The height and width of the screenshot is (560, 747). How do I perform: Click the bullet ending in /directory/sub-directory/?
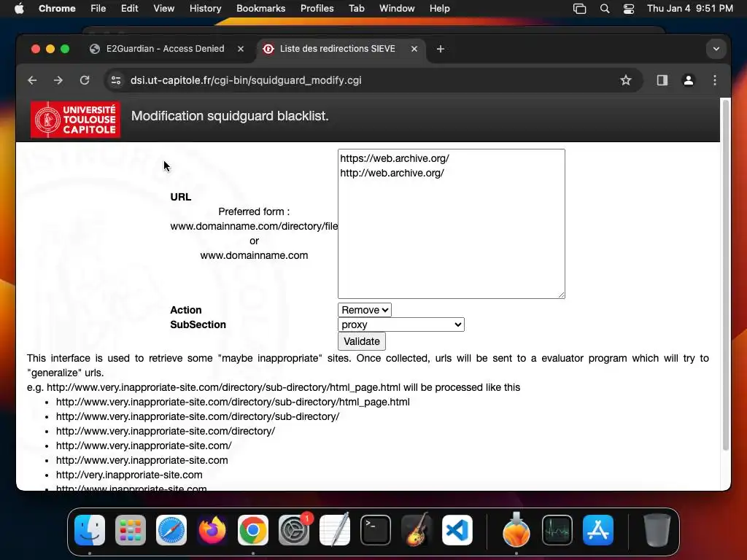198,416
